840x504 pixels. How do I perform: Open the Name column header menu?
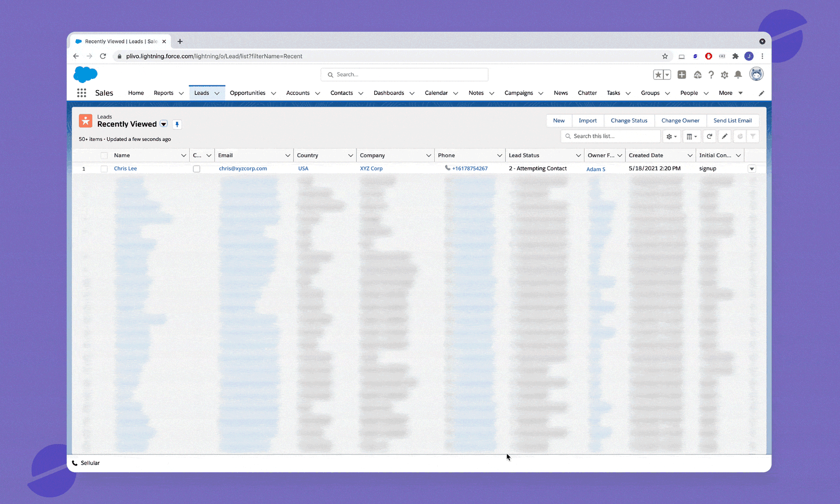[183, 156]
